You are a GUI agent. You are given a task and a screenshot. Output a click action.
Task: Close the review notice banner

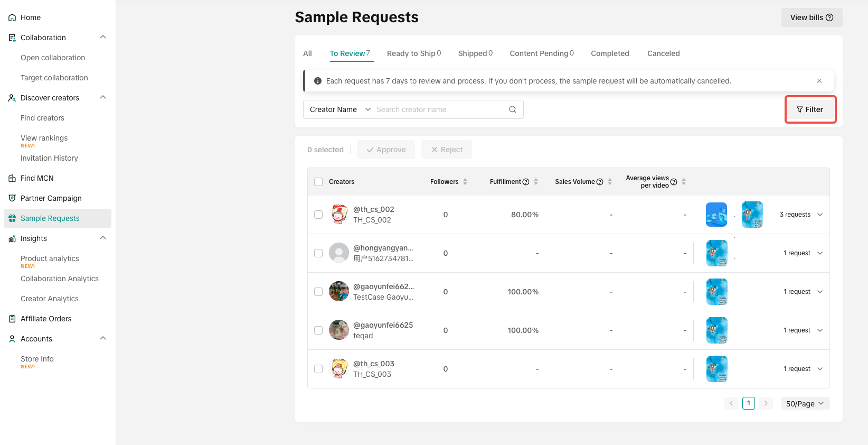[x=819, y=81]
